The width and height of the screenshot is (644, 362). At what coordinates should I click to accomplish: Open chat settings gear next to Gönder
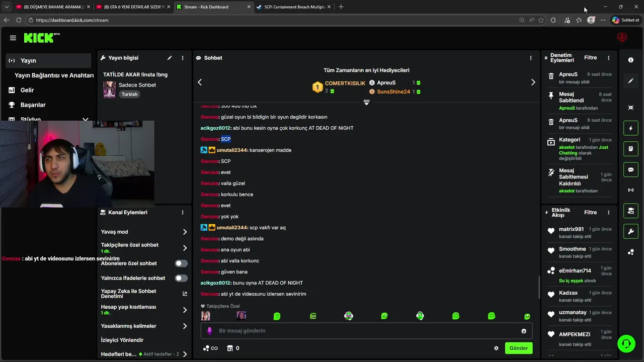(x=496, y=348)
